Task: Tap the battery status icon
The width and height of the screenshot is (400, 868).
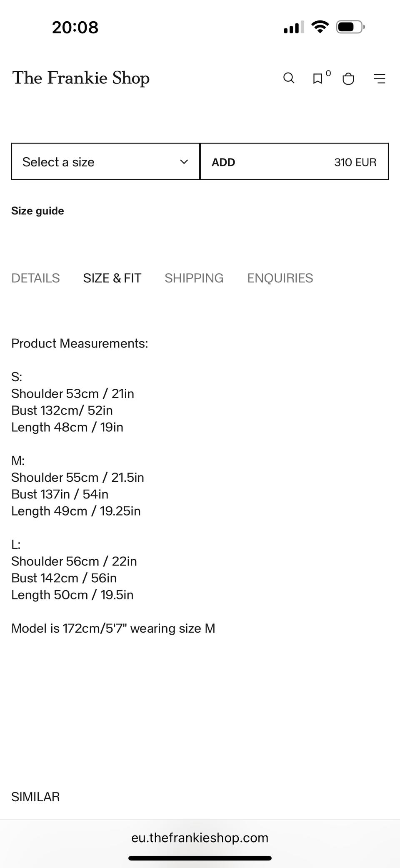Action: coord(350,27)
